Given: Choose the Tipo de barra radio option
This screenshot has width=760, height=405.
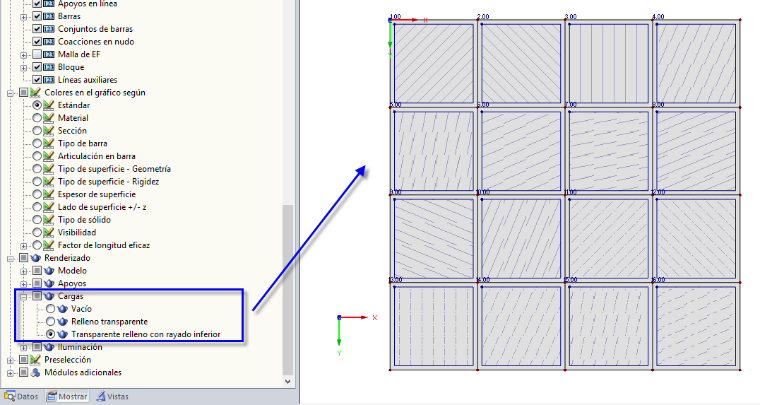Looking at the screenshot, I should click(x=37, y=143).
